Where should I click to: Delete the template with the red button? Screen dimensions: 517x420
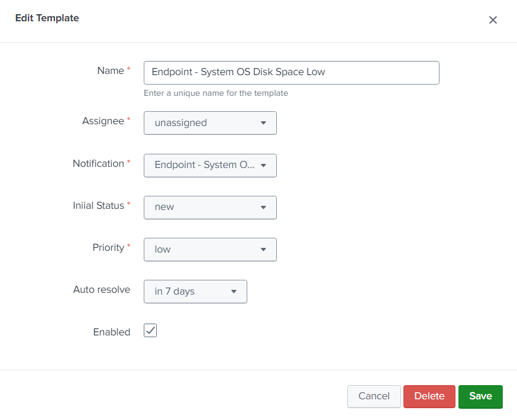click(429, 396)
